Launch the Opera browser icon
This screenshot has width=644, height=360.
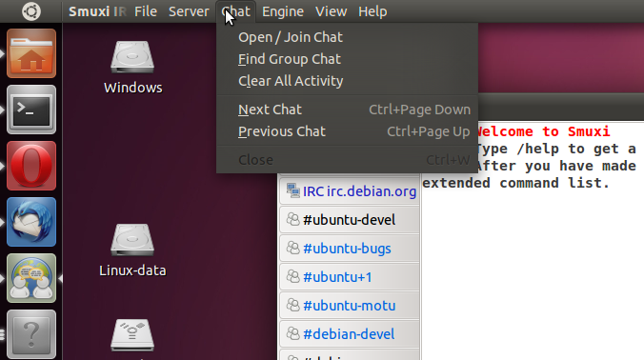[31, 166]
